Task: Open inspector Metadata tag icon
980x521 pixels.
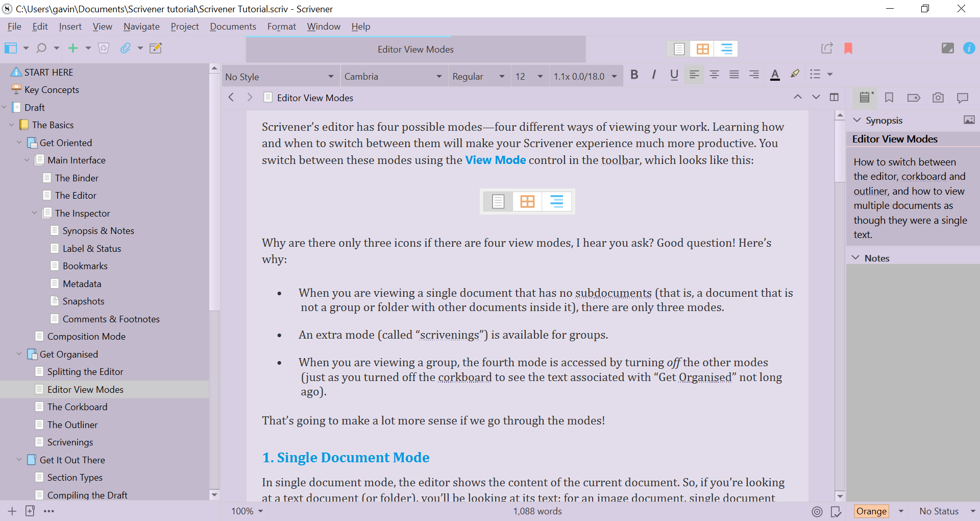Action: click(914, 98)
